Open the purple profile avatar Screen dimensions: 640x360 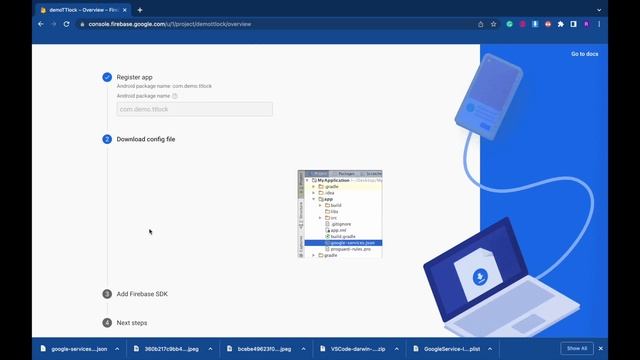587,24
